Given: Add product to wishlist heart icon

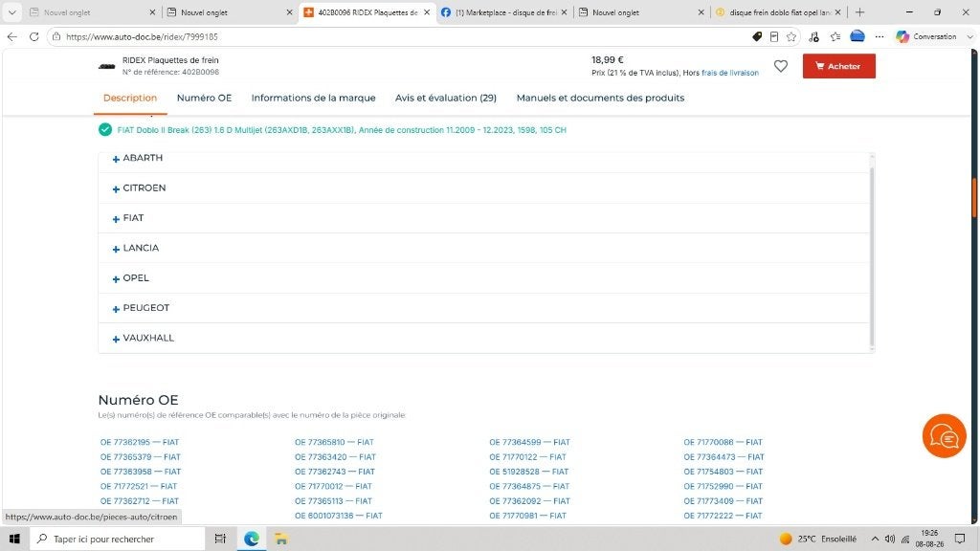Looking at the screenshot, I should point(781,66).
